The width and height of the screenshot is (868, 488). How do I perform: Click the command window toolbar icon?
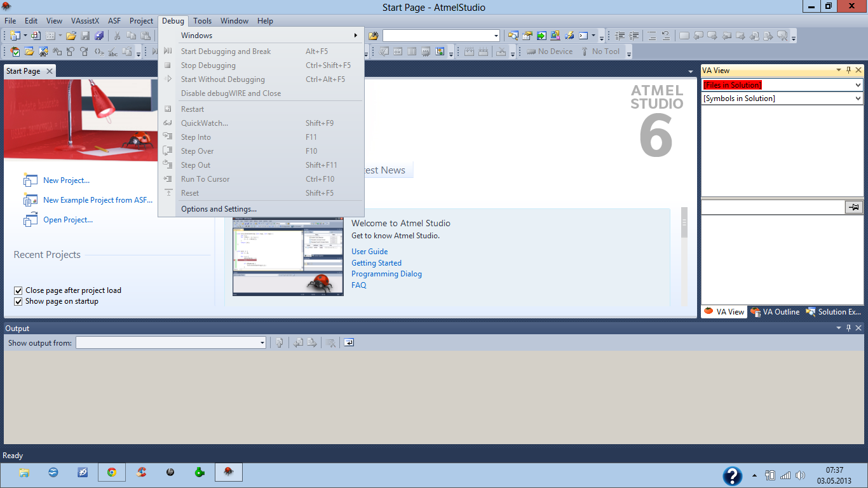583,36
